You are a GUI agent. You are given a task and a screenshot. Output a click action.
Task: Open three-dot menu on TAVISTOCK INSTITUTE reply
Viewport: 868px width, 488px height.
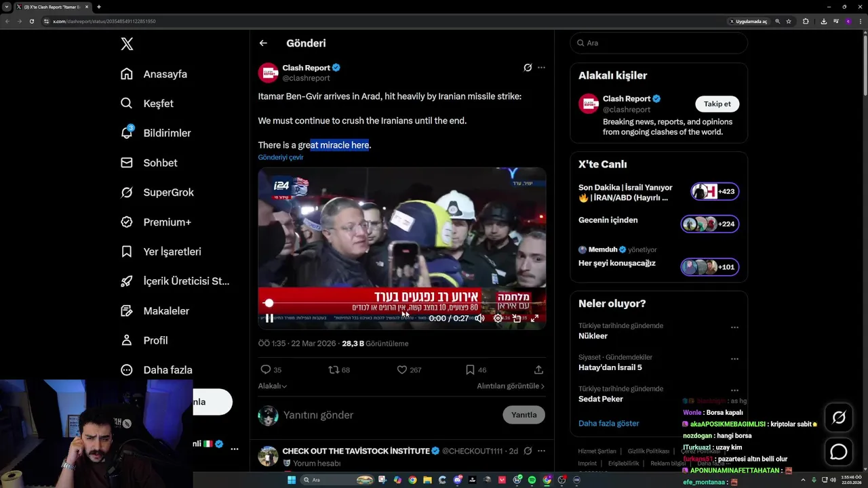click(541, 451)
